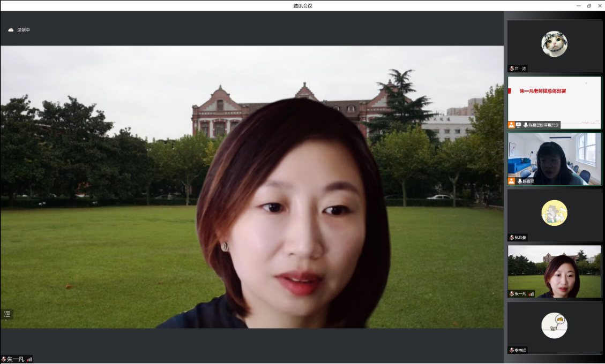This screenshot has width=605, height=364.
Task: Click orange host icon on office webcam tile
Action: pyautogui.click(x=511, y=181)
